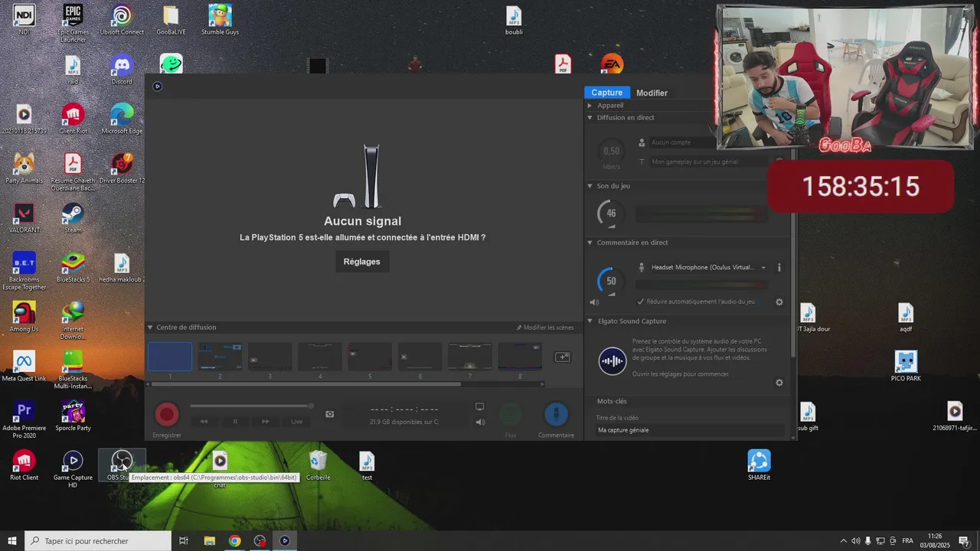Click the info icon beside microphone dropdown
The height and width of the screenshot is (551, 980).
pyautogui.click(x=779, y=268)
